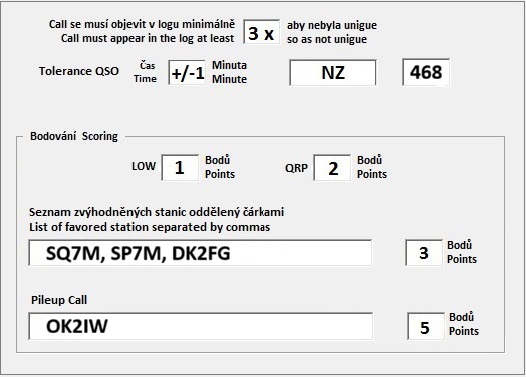
Task: Click the 'so as not unigue' text
Action: click(327, 39)
